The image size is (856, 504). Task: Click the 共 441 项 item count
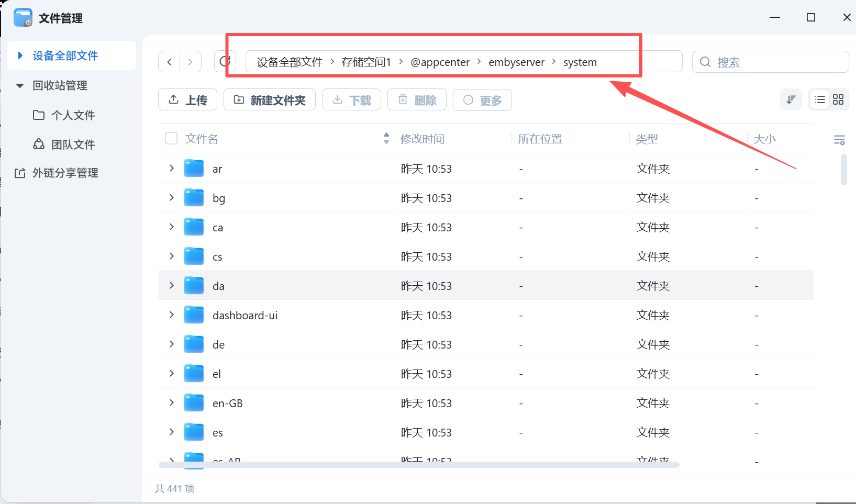pyautogui.click(x=175, y=488)
